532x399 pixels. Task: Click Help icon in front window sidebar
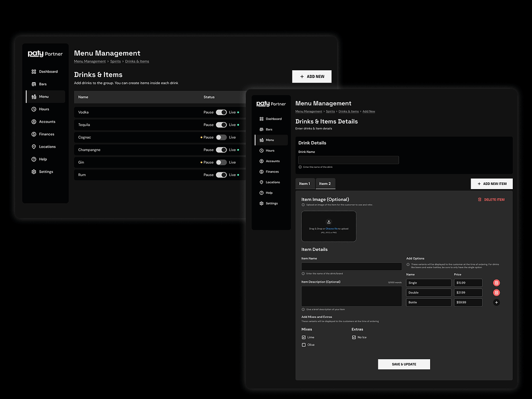pos(261,193)
